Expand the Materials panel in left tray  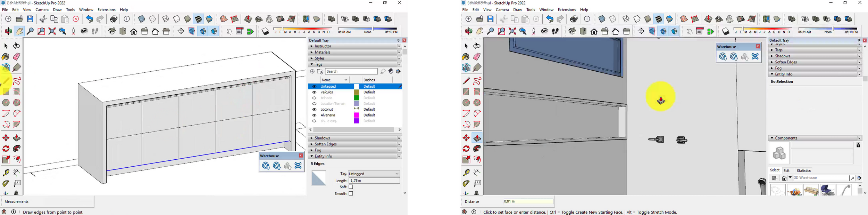point(311,53)
